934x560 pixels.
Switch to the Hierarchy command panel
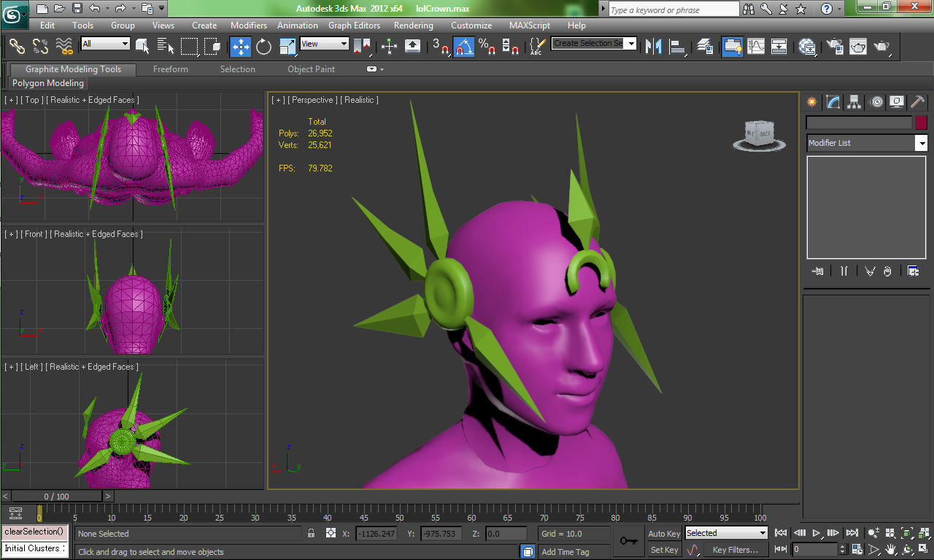click(x=854, y=103)
